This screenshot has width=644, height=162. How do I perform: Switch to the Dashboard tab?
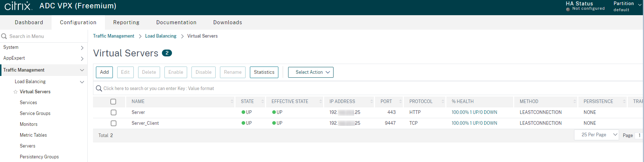29,22
